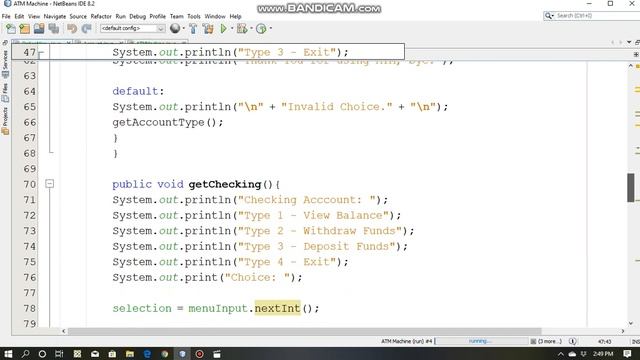
Task: Open the dropdown arrow next to Debug Project
Action: click(x=251, y=29)
